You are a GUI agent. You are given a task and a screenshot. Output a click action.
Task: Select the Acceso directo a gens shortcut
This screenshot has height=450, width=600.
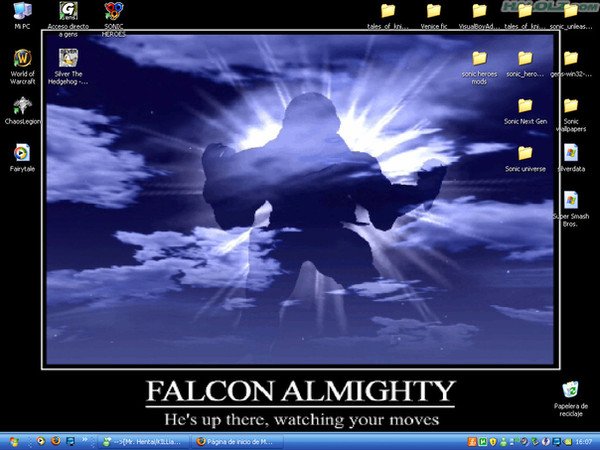click(x=68, y=19)
